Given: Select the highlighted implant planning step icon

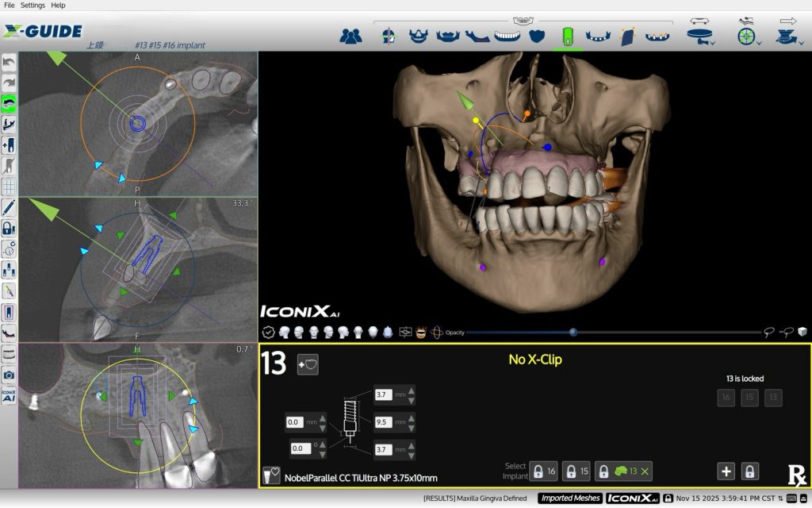Looking at the screenshot, I should pyautogui.click(x=567, y=36).
